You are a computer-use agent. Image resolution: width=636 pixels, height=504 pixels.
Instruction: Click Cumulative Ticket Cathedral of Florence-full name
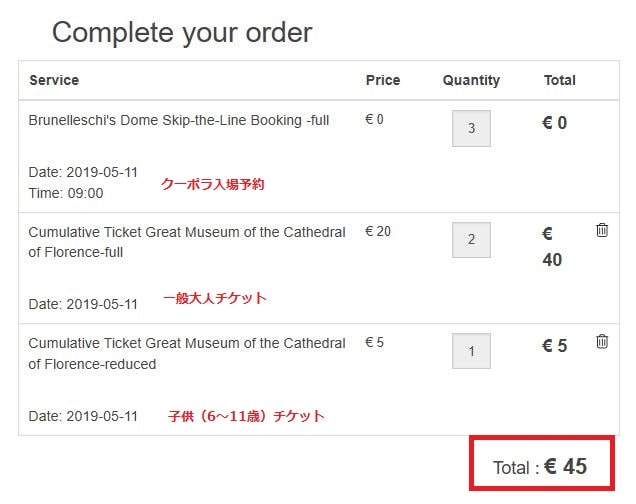(x=187, y=242)
